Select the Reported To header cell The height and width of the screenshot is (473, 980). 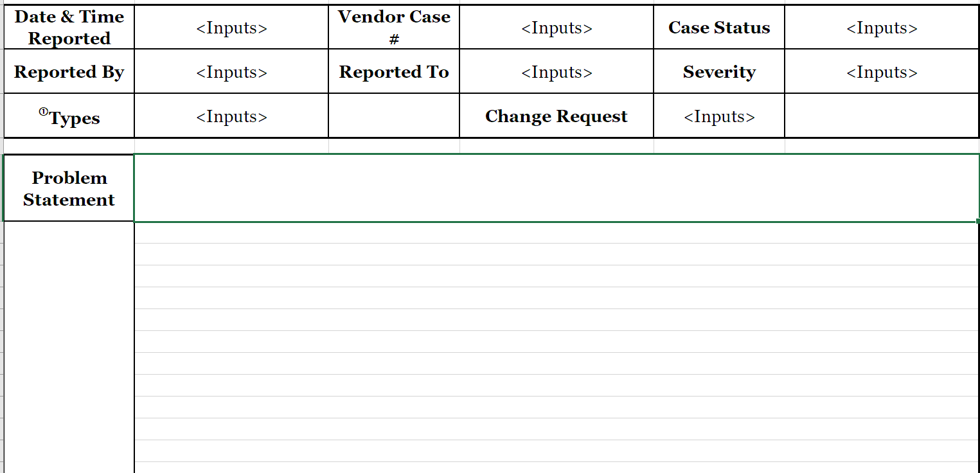coord(393,72)
